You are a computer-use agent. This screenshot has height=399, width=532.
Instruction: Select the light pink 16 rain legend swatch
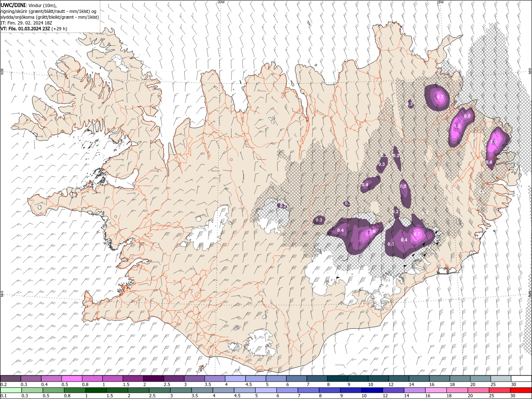(x=436, y=390)
